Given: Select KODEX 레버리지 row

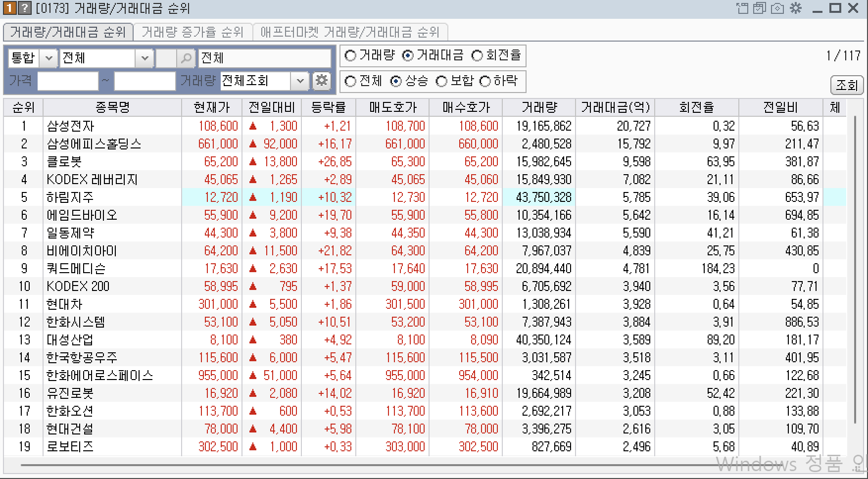Looking at the screenshot, I should tap(92, 179).
